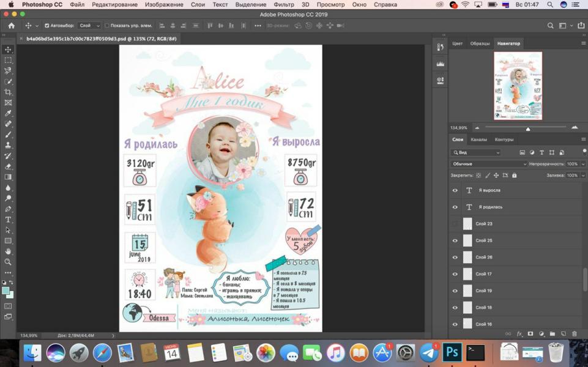Select the Move tool in the toolbox

[8, 50]
